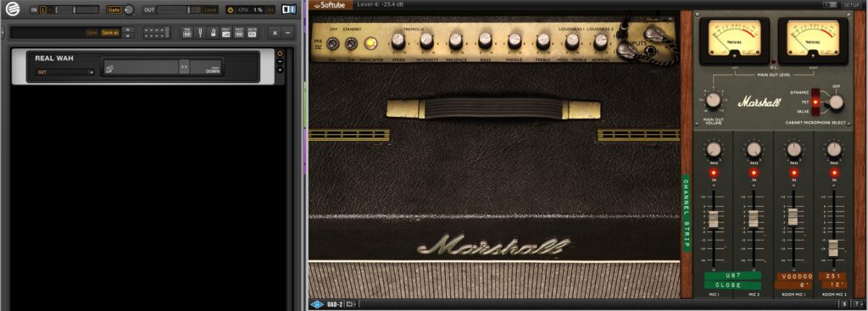868x311 pixels.
Task: Open the SETUP menu at top right
Action: coord(851,5)
